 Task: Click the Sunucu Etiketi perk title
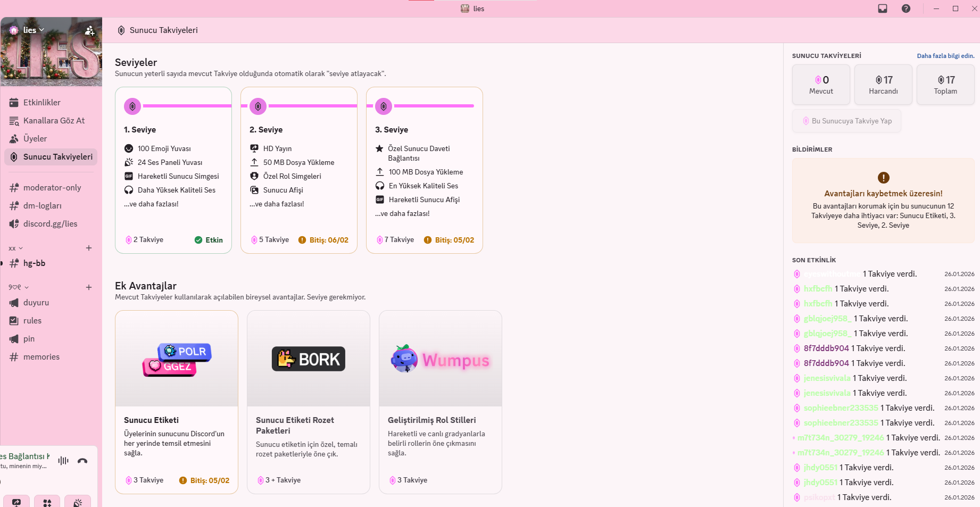tap(152, 420)
